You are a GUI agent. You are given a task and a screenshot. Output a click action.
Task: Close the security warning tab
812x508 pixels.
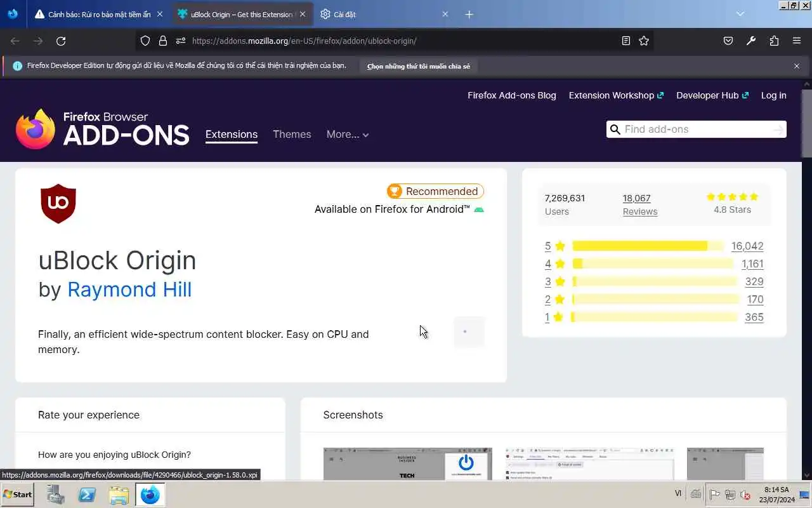[160, 14]
